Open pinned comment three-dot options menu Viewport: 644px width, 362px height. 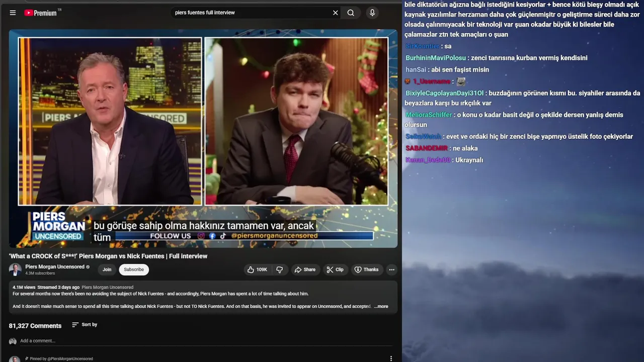pyautogui.click(x=391, y=358)
